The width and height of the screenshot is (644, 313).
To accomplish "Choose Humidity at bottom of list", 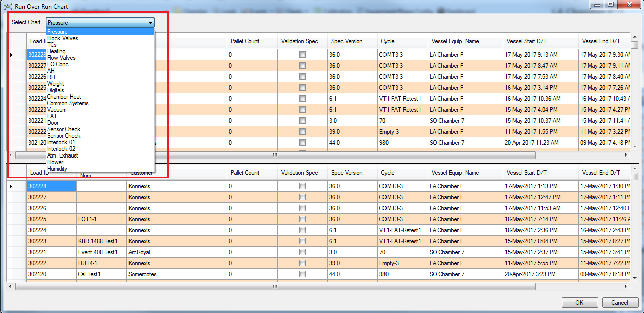I will pos(57,169).
